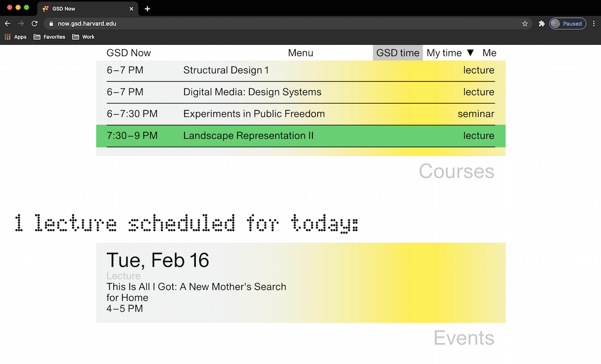Open the Menu item
The width and height of the screenshot is (601, 364).
coord(300,53)
